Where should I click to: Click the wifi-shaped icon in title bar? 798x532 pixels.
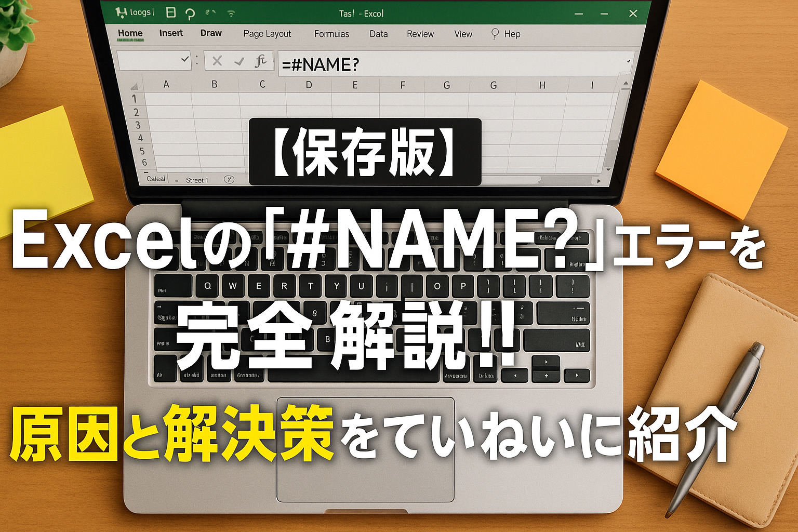click(x=231, y=14)
